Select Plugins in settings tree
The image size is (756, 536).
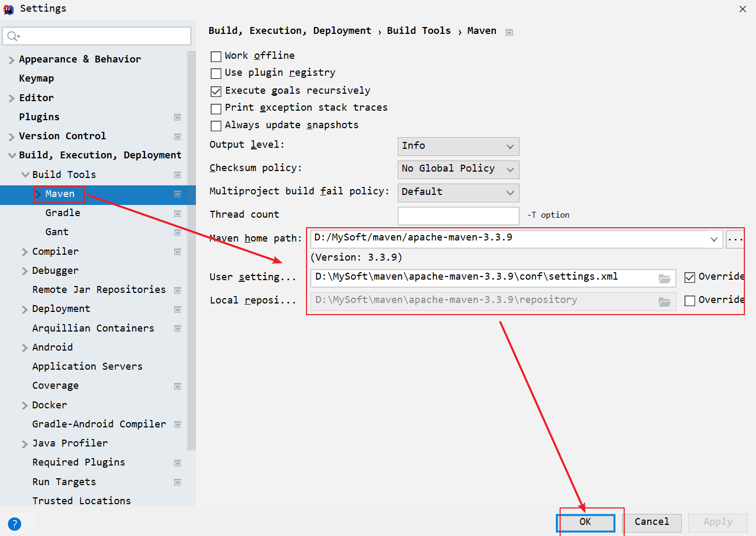pyautogui.click(x=39, y=117)
